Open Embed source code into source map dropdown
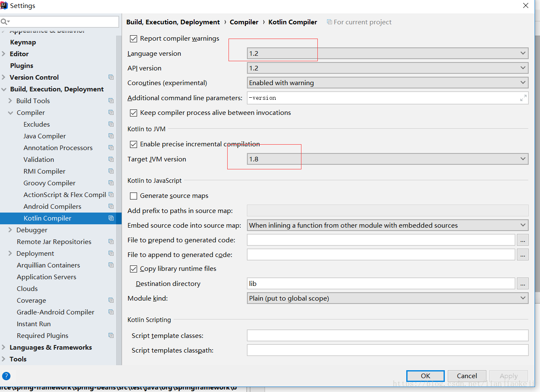The width and height of the screenshot is (540, 392). tap(388, 225)
